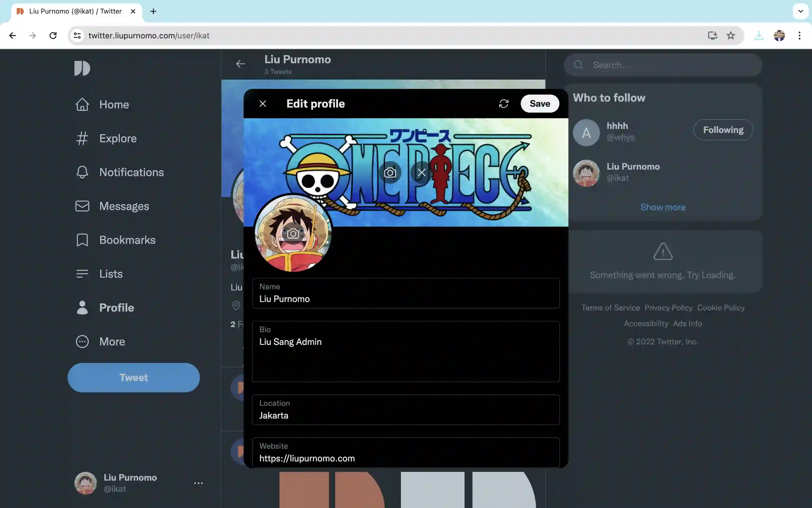Image resolution: width=812 pixels, height=508 pixels.
Task: Open Privacy Policy link
Action: click(668, 308)
